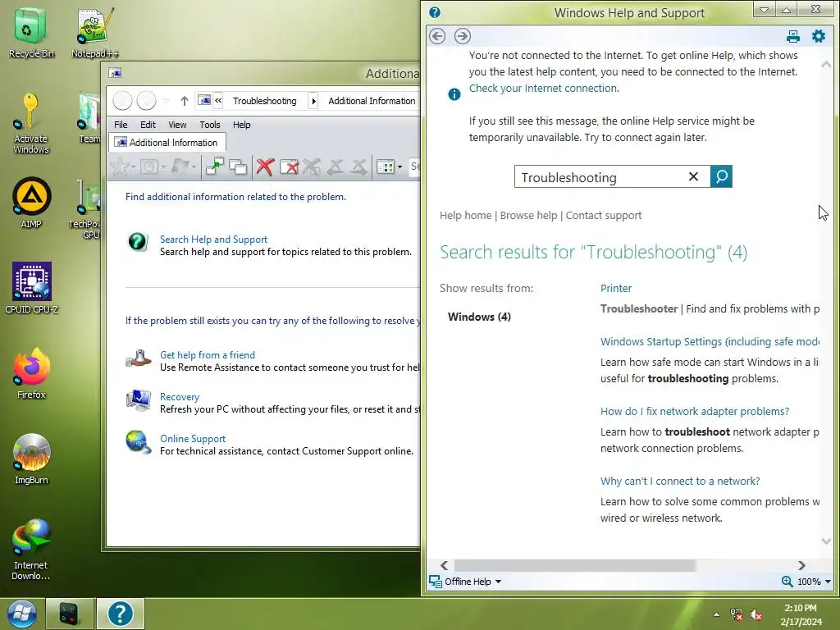Open 'How do I fix network adapter problems?'
Image resolution: width=840 pixels, height=630 pixels.
[x=695, y=411]
